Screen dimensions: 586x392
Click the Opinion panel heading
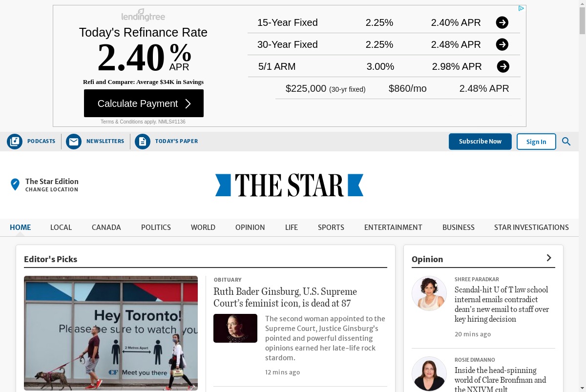point(427,259)
